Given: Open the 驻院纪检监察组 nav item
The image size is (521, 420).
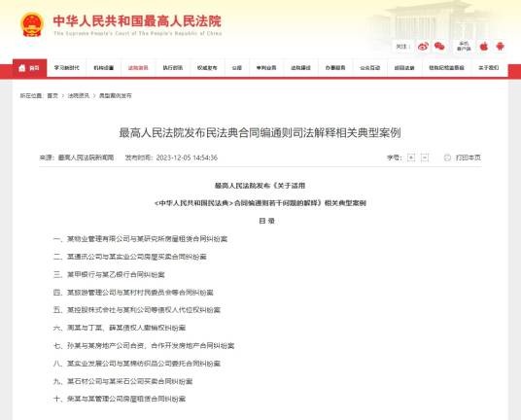Looking at the screenshot, I should pos(446,68).
